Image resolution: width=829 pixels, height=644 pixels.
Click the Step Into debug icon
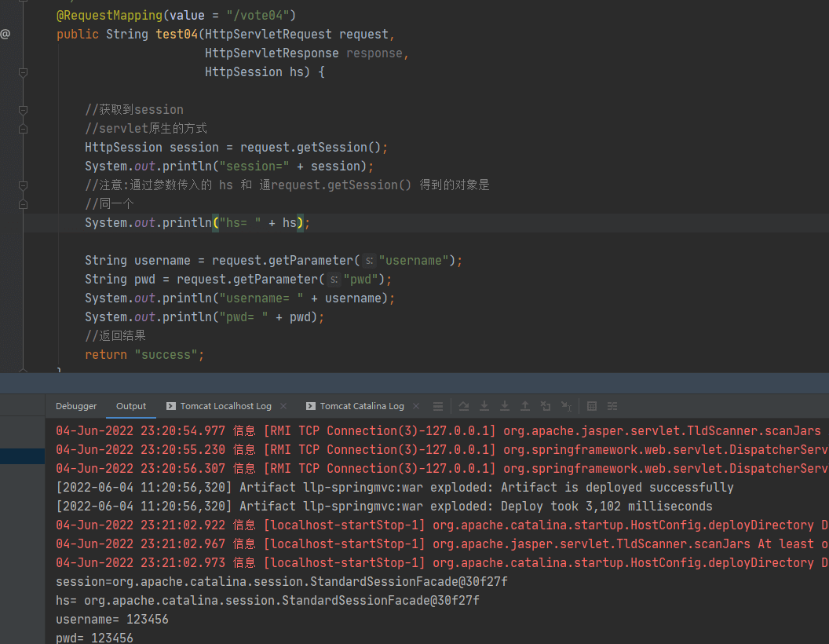(x=484, y=406)
